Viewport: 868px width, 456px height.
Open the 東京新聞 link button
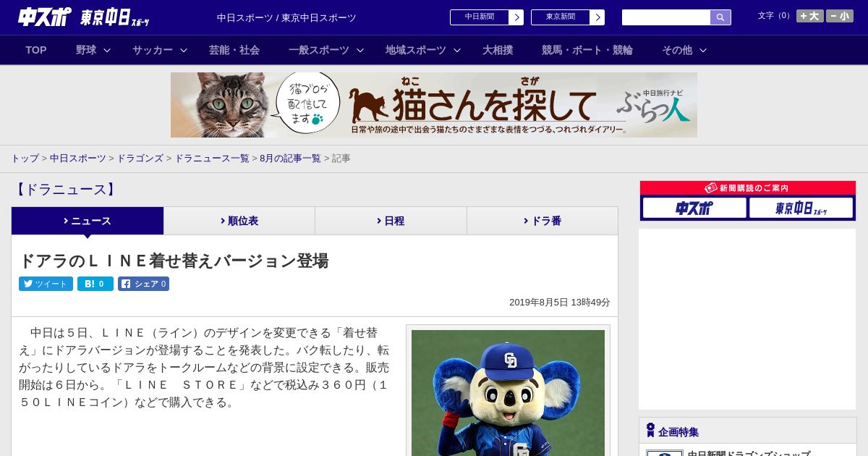(x=568, y=17)
